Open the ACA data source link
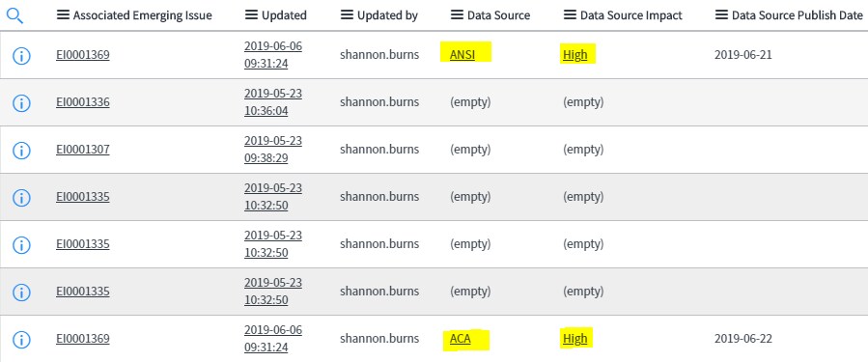The image size is (868, 362). (460, 339)
